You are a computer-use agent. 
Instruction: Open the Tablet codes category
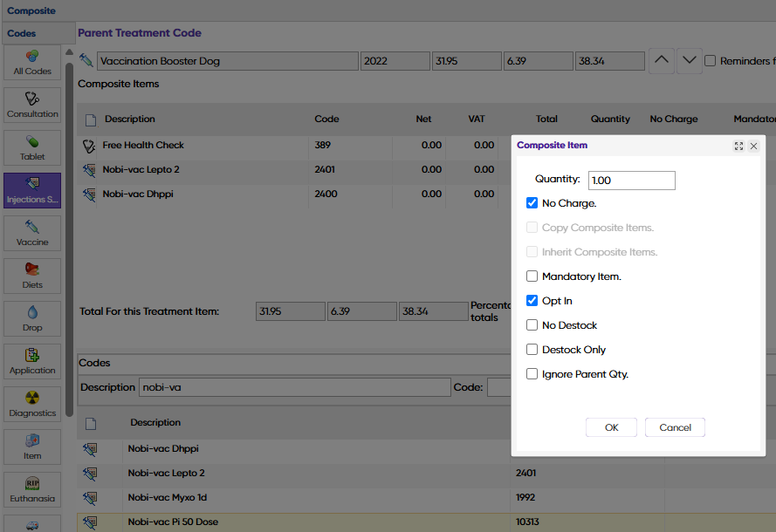click(32, 147)
